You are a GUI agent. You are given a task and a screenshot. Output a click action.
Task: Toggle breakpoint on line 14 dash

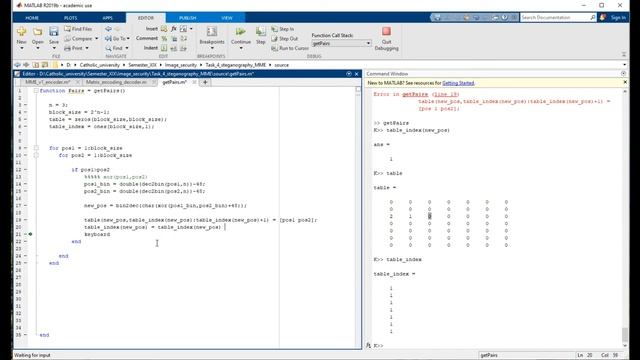(25, 184)
